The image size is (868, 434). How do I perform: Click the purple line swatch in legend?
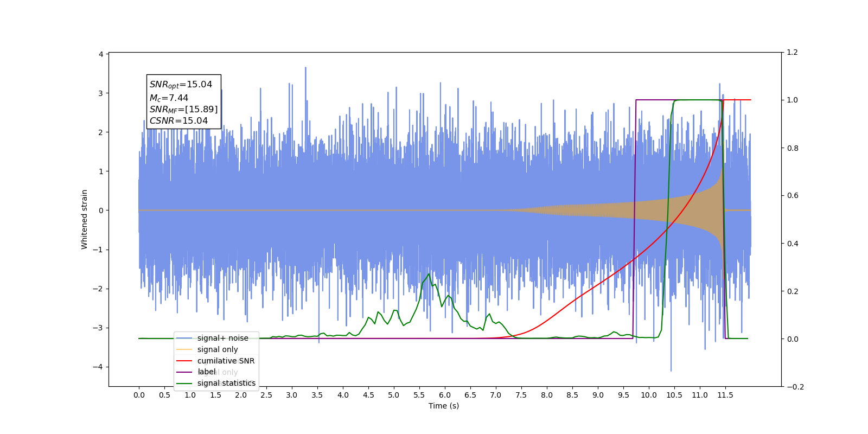click(x=184, y=372)
